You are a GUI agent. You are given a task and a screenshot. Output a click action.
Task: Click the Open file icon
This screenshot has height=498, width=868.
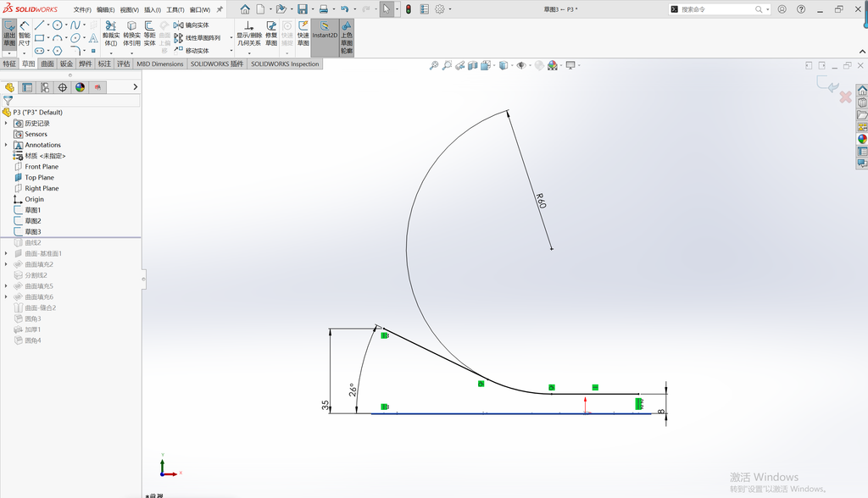[x=281, y=9]
